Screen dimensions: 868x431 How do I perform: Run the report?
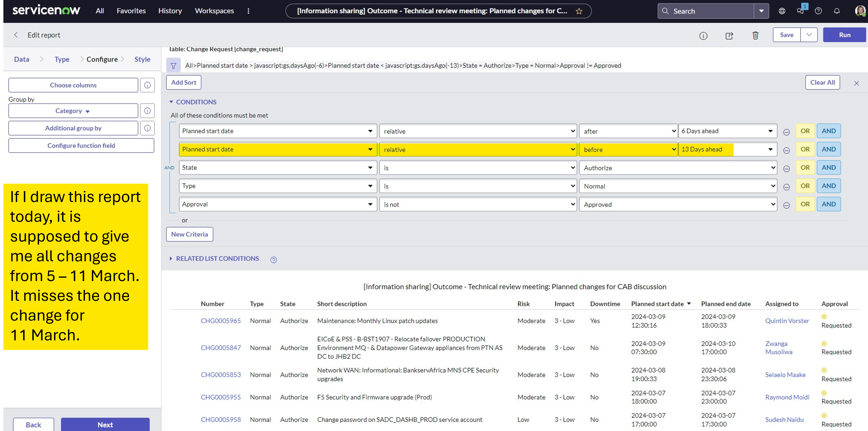pyautogui.click(x=844, y=35)
